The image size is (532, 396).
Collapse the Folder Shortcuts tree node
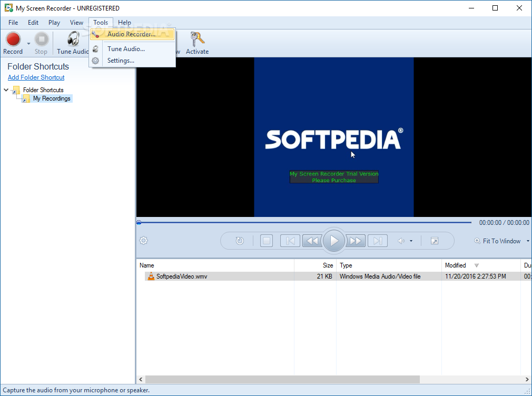(x=6, y=90)
